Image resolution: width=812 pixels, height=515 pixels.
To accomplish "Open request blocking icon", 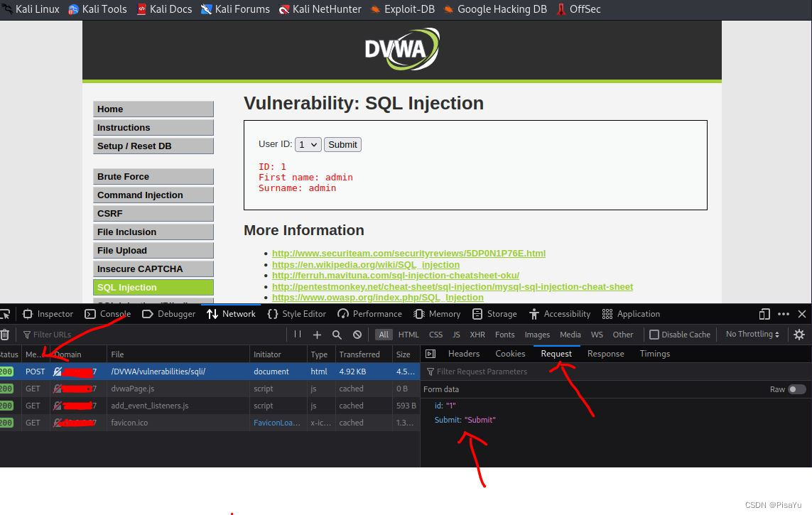I will coord(357,335).
